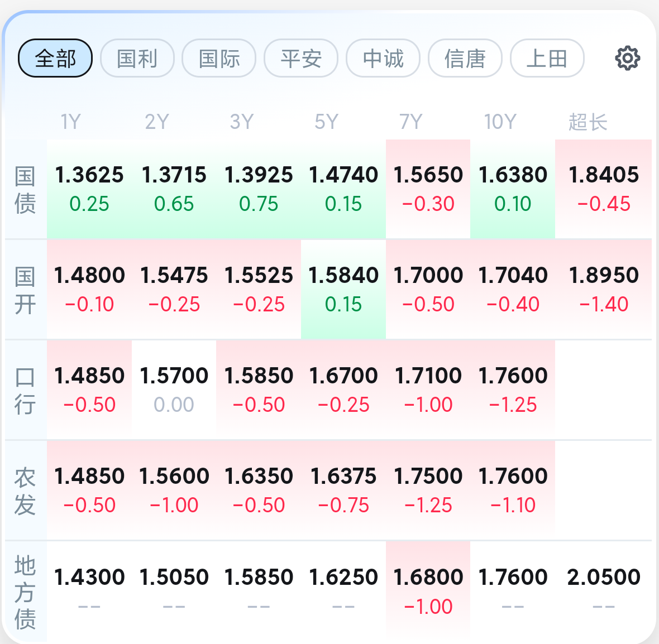
Task: Select 国开 超长 cell showing 1.8950
Action: tap(603, 289)
